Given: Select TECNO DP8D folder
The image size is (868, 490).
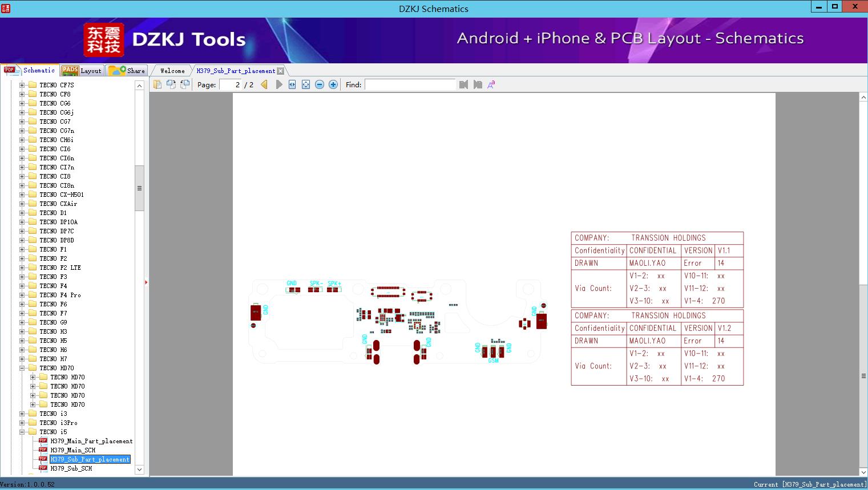Looking at the screenshot, I should 56,240.
